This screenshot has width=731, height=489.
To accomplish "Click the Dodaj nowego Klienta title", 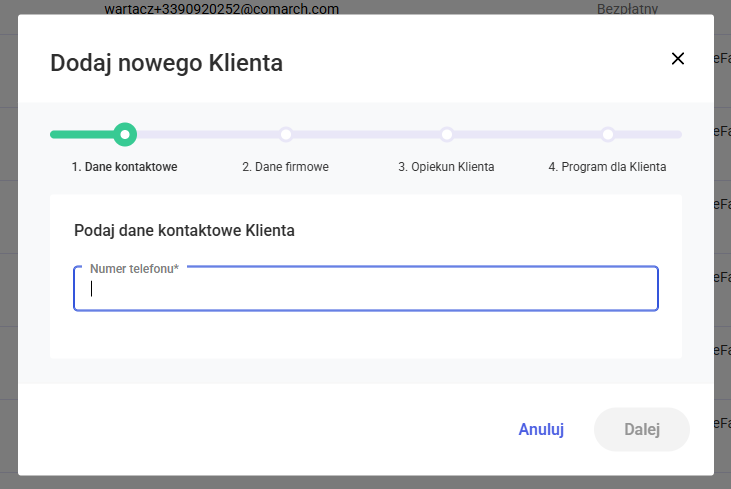I will tap(166, 63).
